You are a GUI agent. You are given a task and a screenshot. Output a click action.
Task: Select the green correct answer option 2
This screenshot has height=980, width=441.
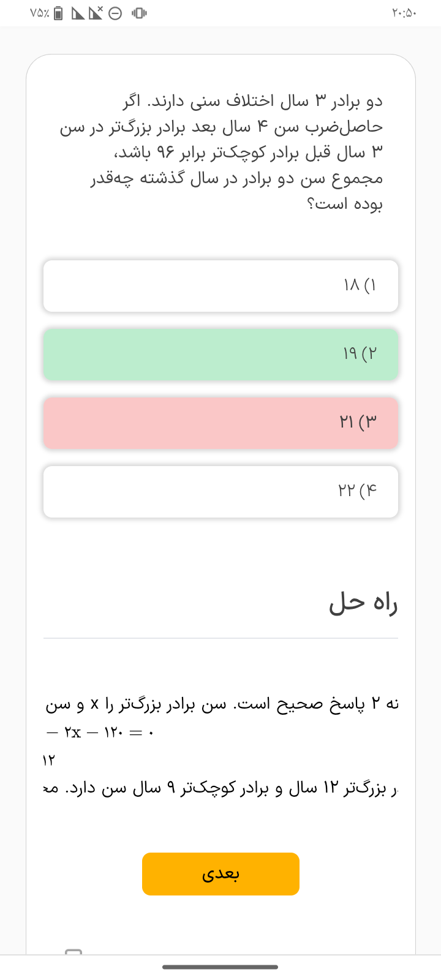[x=221, y=355]
